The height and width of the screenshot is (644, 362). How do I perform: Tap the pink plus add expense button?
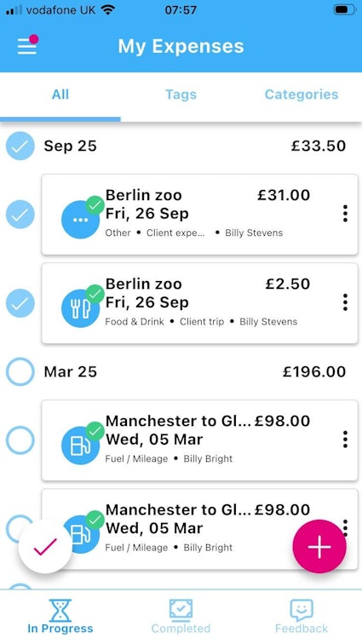[x=319, y=547]
